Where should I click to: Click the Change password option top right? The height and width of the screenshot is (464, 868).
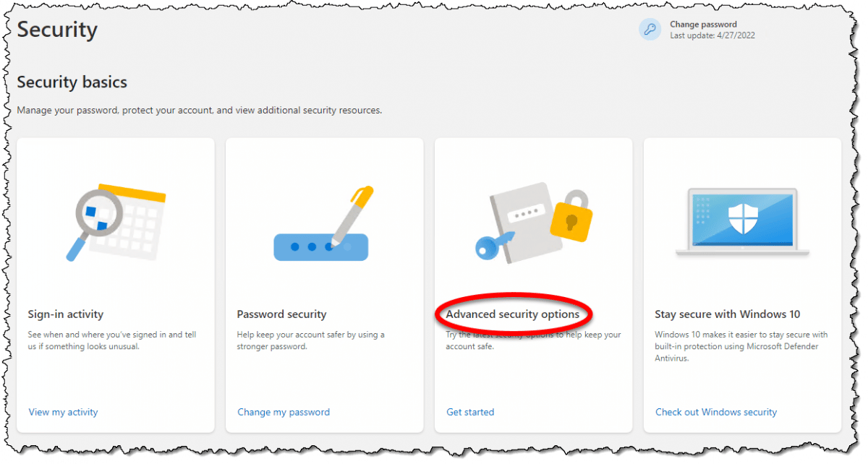[x=702, y=24]
